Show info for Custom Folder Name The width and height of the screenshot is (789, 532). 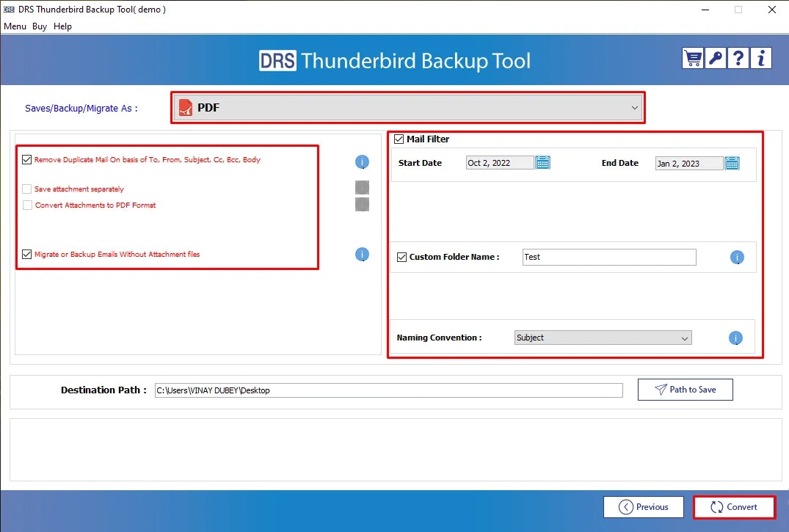737,257
